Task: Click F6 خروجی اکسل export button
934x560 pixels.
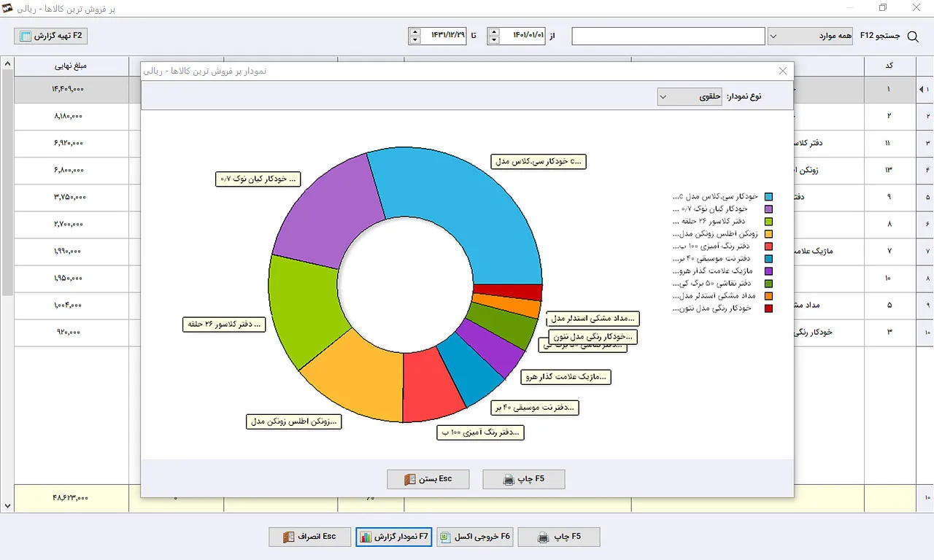Action: [476, 537]
